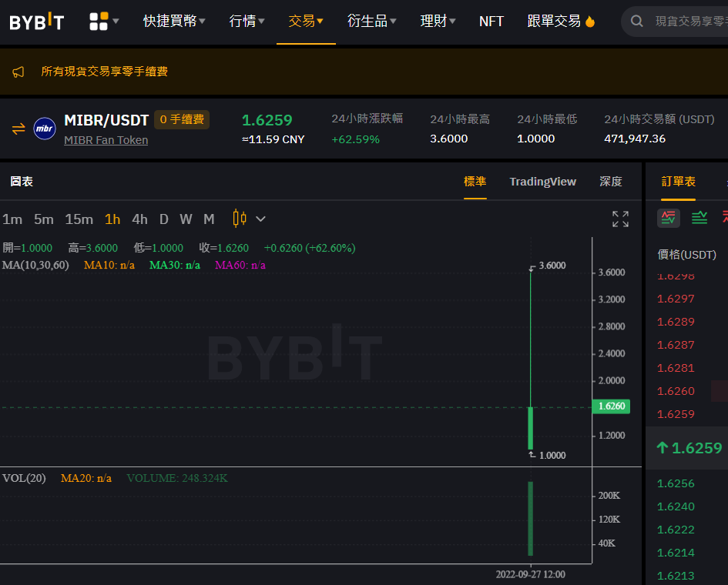Select the 1m timeframe
This screenshot has width=728, height=585.
[x=12, y=219]
